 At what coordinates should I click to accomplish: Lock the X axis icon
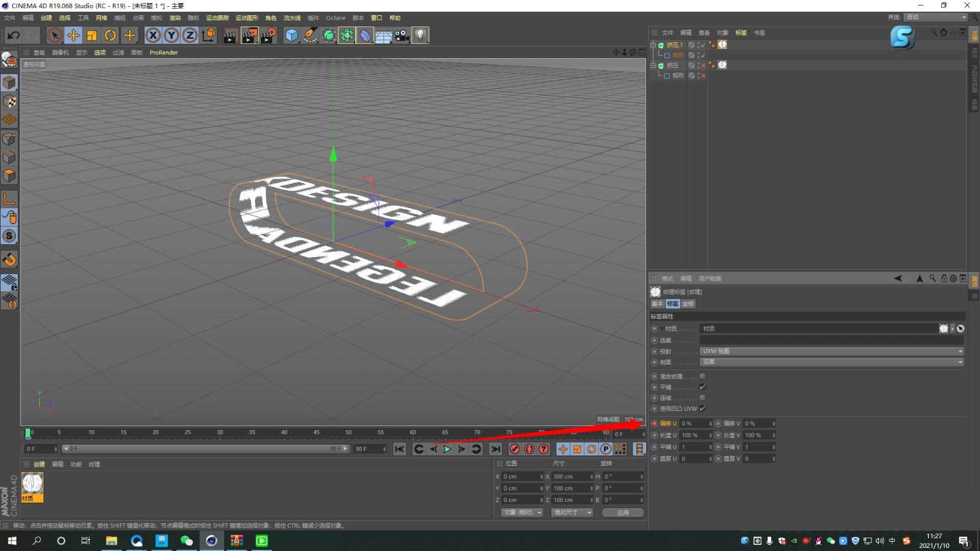(x=153, y=35)
